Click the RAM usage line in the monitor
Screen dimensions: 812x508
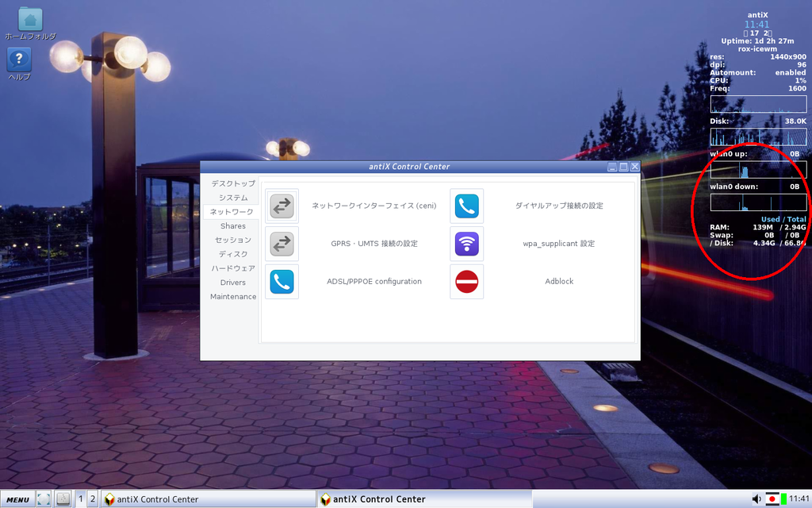(x=757, y=227)
